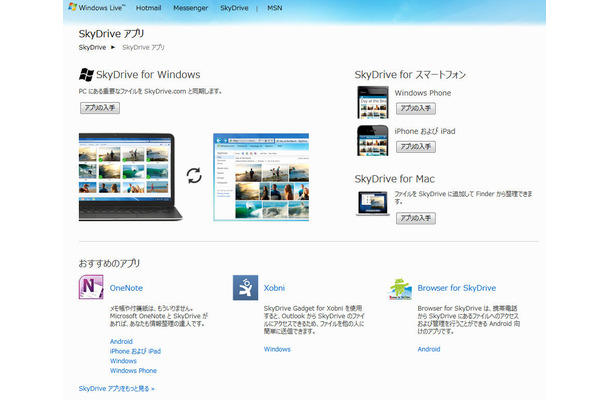Image resolution: width=610 pixels, height=400 pixels.
Task: Select Xobni's Windows link
Action: [x=277, y=349]
